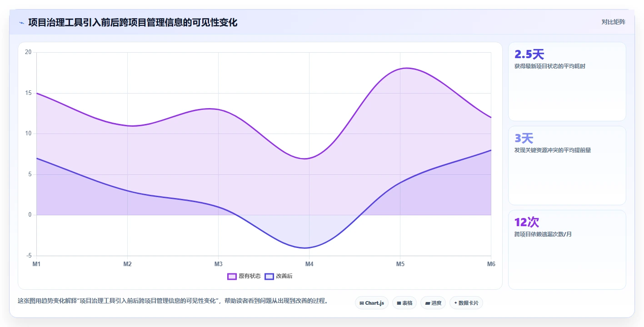Click the description sentence below the chart
The height and width of the screenshot is (327, 644).
point(173,301)
